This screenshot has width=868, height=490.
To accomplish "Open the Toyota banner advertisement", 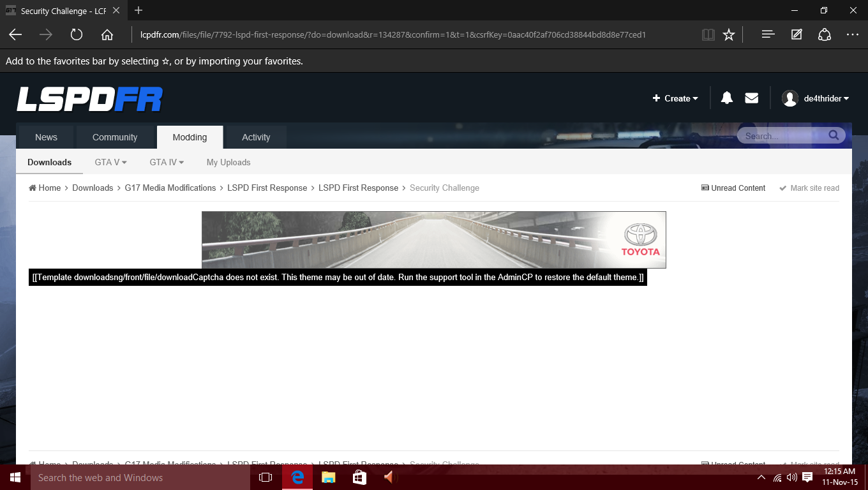I will [434, 240].
